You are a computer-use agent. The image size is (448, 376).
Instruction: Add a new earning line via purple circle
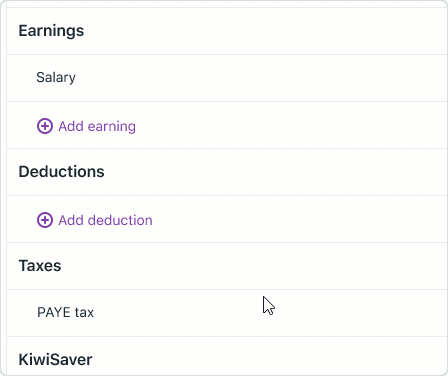45,126
